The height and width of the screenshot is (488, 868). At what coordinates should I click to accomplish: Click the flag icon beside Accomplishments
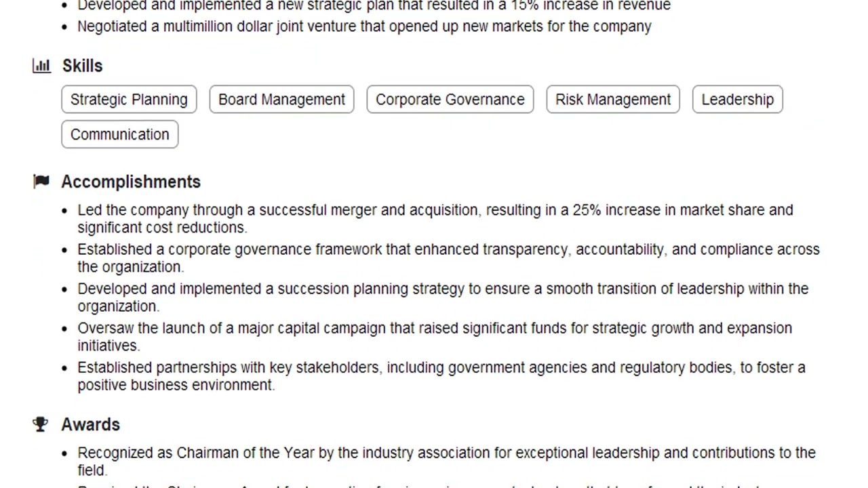click(41, 181)
